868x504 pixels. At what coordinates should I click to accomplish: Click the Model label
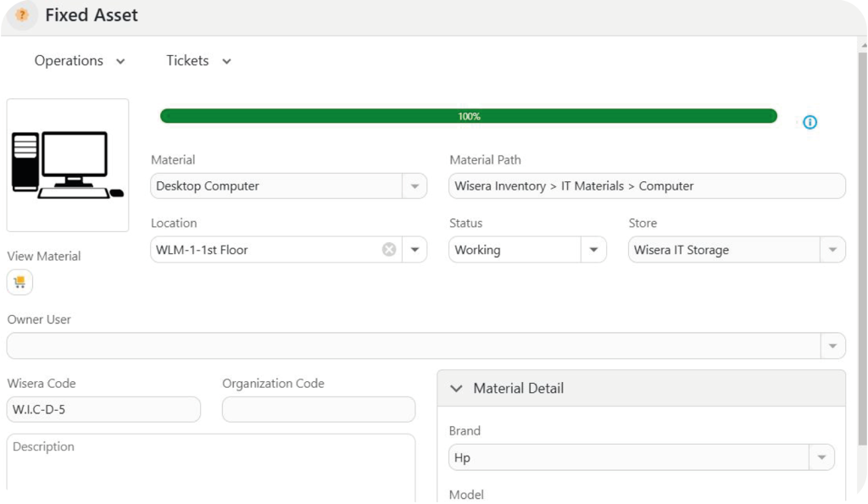[466, 495]
